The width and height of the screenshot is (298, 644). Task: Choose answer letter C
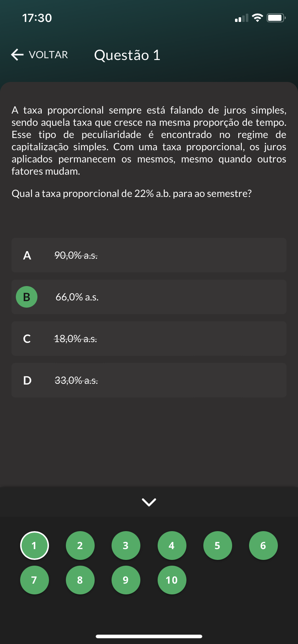27,339
